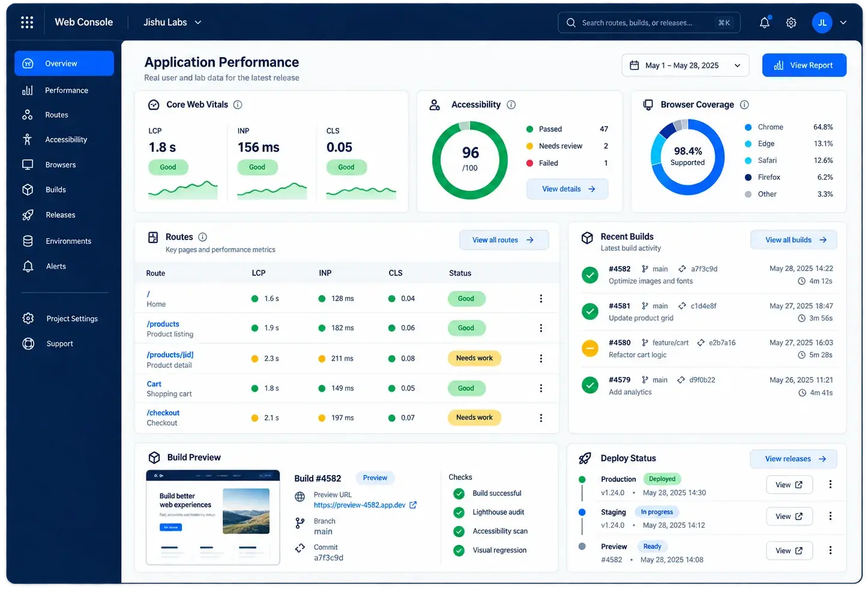Open the three-dot menu for Home route
The height and width of the screenshot is (592, 868).
pos(541,299)
